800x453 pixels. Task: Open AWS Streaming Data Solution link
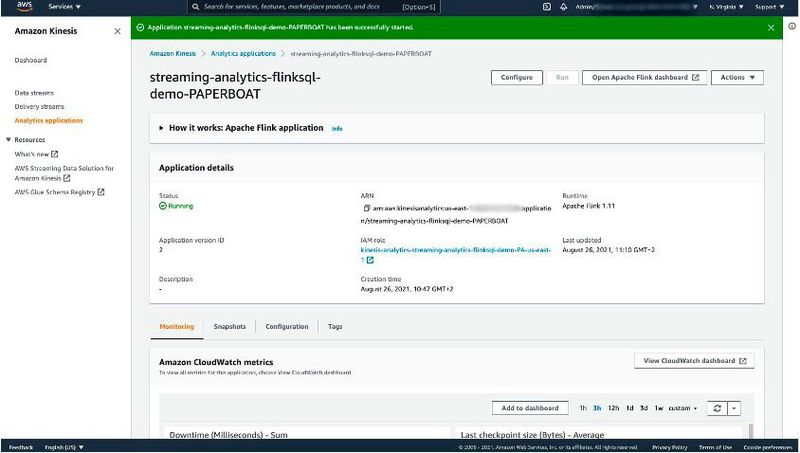(x=64, y=173)
